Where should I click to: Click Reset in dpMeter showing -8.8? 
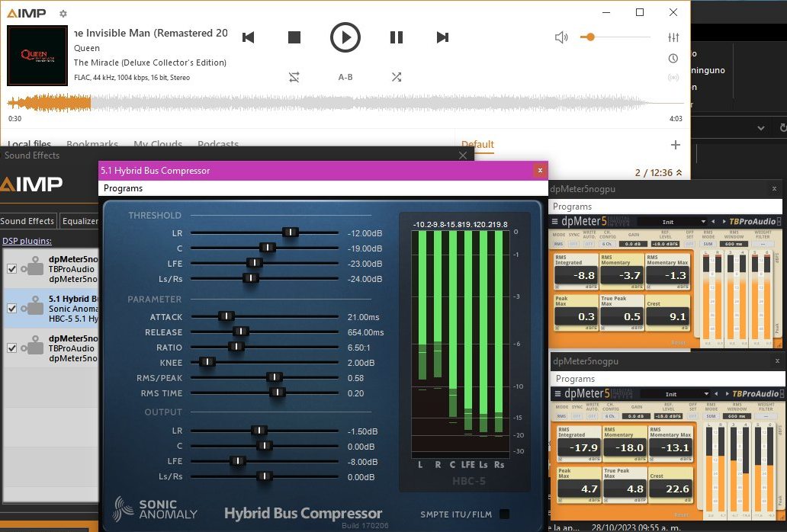pos(678,343)
